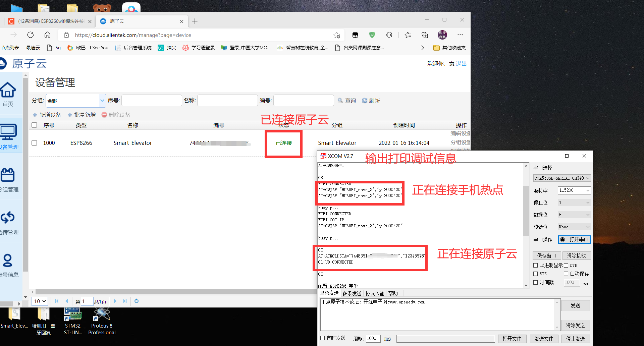644x346 pixels.
Task: Open COM5 USB-SERIAL port dropdown
Action: (x=562, y=178)
